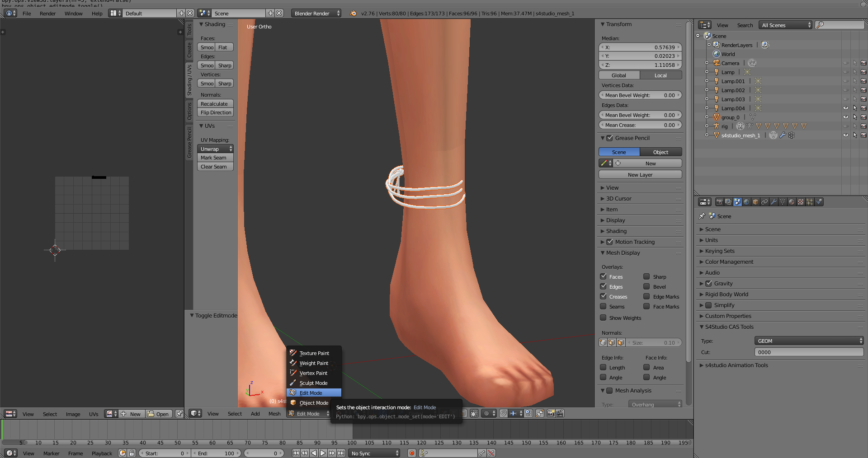This screenshot has width=868, height=458.
Task: Open the Particles sparkle properties tab
Action: click(810, 202)
